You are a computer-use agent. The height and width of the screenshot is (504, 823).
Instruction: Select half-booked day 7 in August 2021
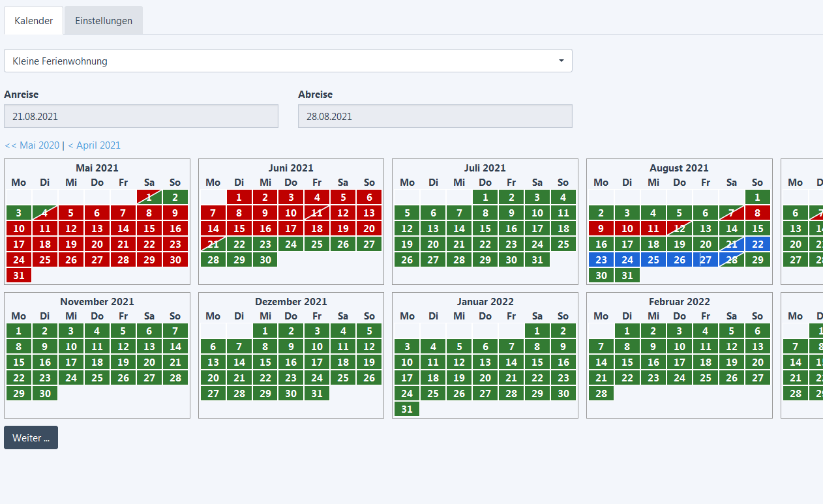[x=732, y=213]
